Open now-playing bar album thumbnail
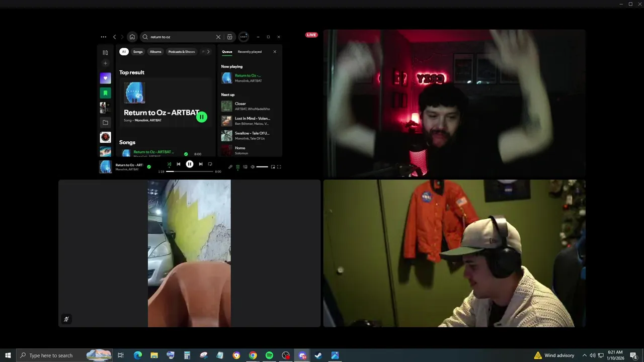The height and width of the screenshot is (362, 644). pyautogui.click(x=106, y=167)
